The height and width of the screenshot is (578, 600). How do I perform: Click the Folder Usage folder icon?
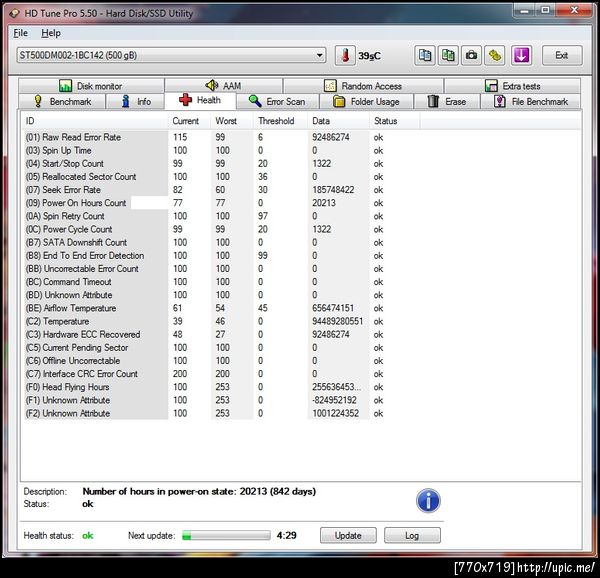point(339,101)
